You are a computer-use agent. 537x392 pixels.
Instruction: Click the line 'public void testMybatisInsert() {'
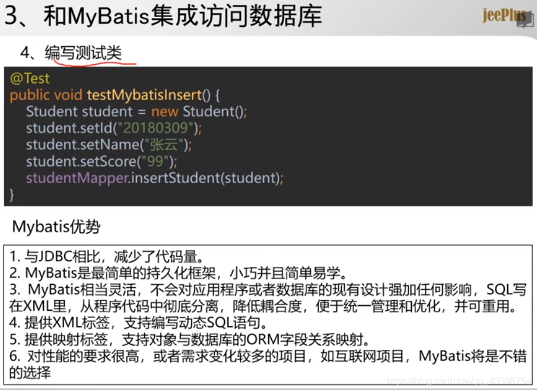click(115, 95)
